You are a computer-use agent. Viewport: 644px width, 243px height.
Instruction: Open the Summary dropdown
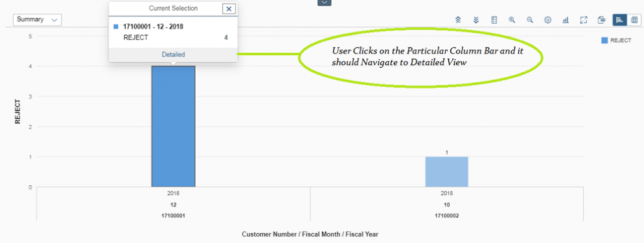37,19
